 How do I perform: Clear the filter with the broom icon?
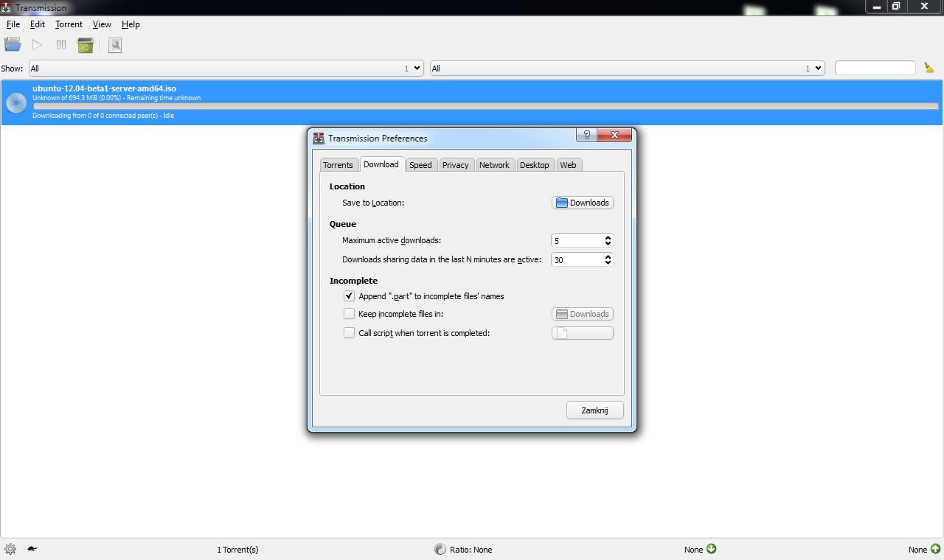pos(929,68)
